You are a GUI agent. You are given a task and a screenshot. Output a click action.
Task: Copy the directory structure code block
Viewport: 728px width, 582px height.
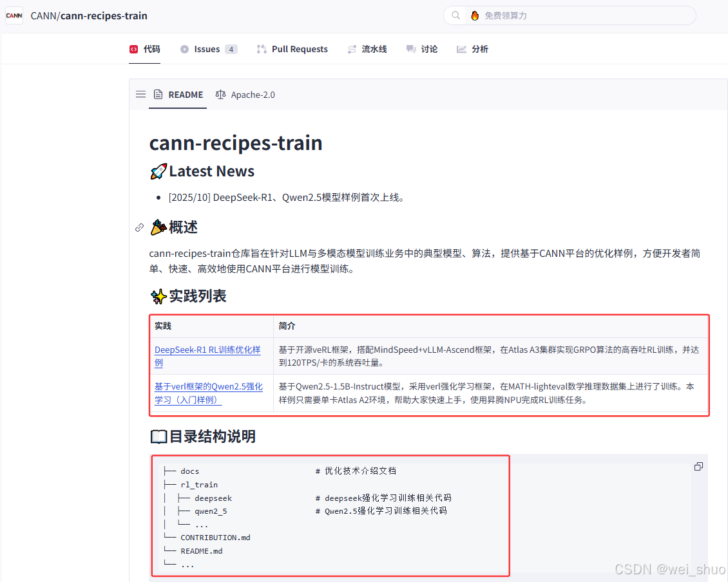tap(698, 466)
